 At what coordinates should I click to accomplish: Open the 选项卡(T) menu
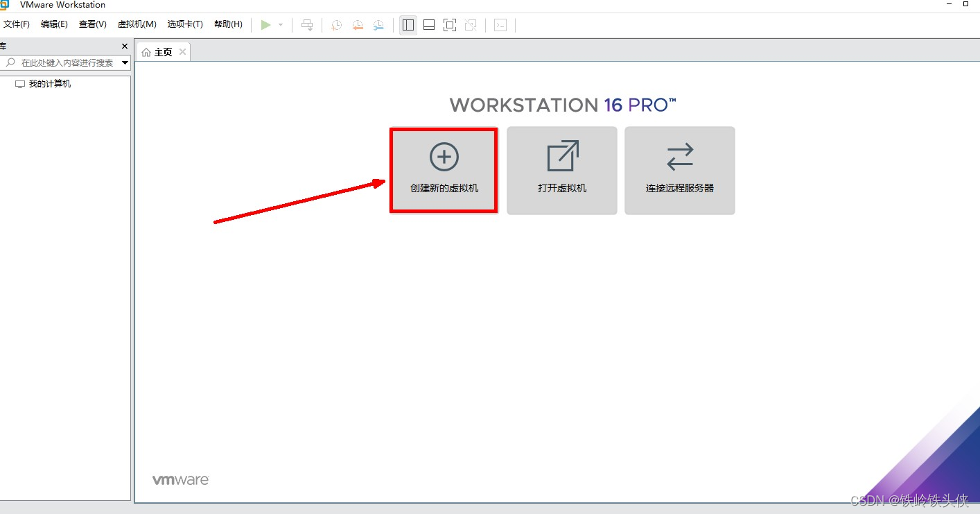coord(185,24)
